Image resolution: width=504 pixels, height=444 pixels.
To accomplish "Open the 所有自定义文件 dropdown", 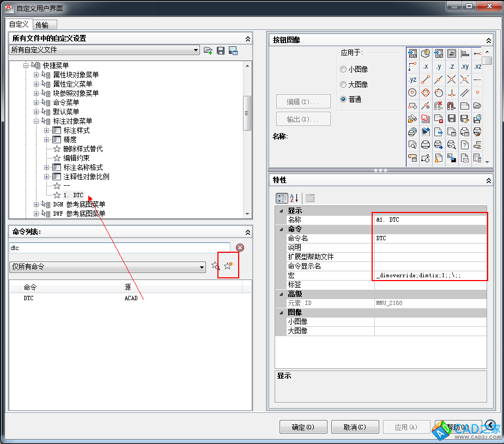I will pos(196,50).
